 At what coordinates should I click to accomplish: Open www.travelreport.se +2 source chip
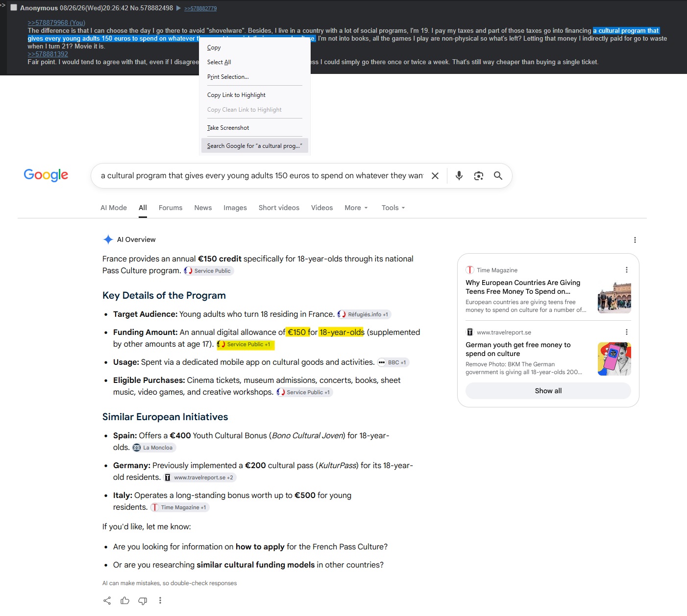[x=199, y=477]
